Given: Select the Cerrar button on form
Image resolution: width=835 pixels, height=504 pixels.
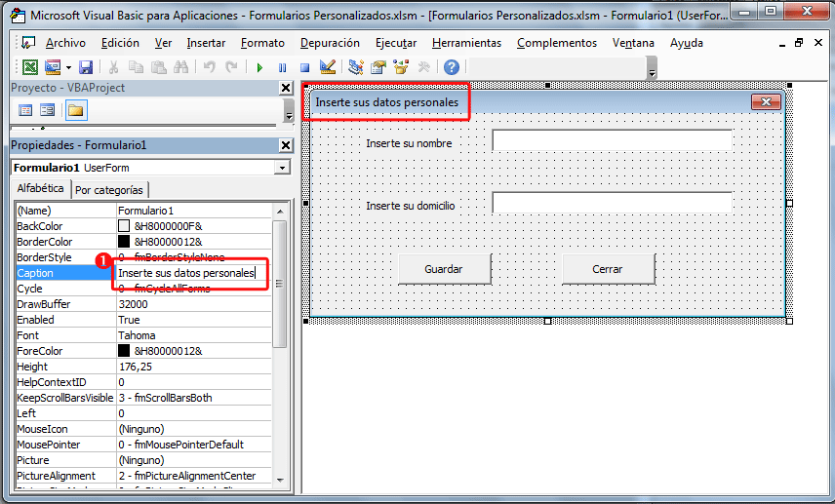Looking at the screenshot, I should (608, 269).
